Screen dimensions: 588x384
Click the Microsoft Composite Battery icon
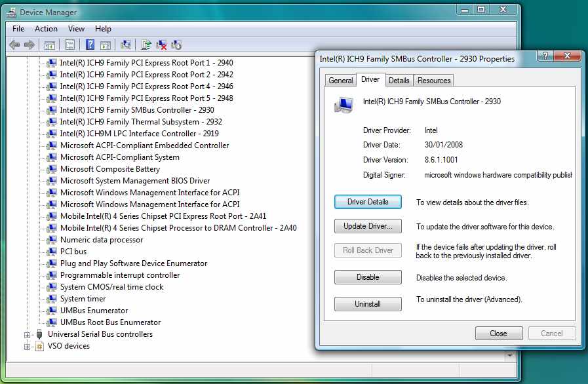coord(52,169)
